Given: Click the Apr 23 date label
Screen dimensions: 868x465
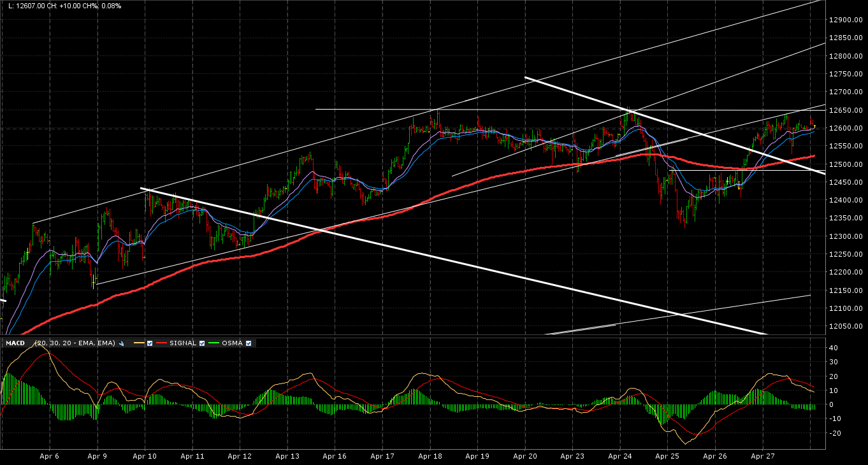Looking at the screenshot, I should point(572,456).
